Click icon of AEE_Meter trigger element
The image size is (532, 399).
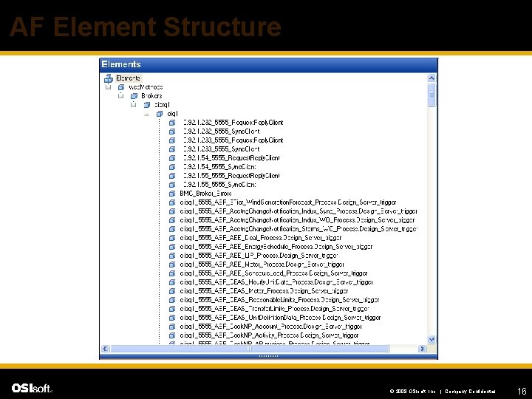click(x=172, y=265)
